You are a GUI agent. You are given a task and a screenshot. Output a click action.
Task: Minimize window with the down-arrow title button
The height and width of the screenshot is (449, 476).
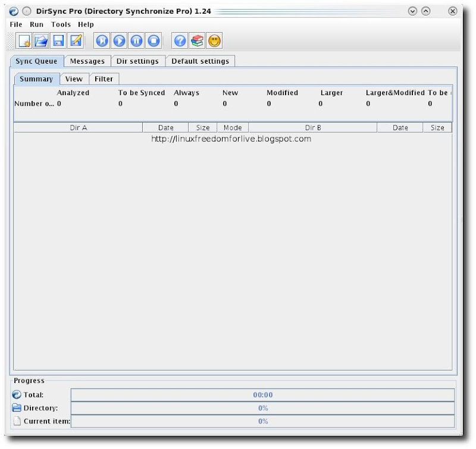pos(412,11)
